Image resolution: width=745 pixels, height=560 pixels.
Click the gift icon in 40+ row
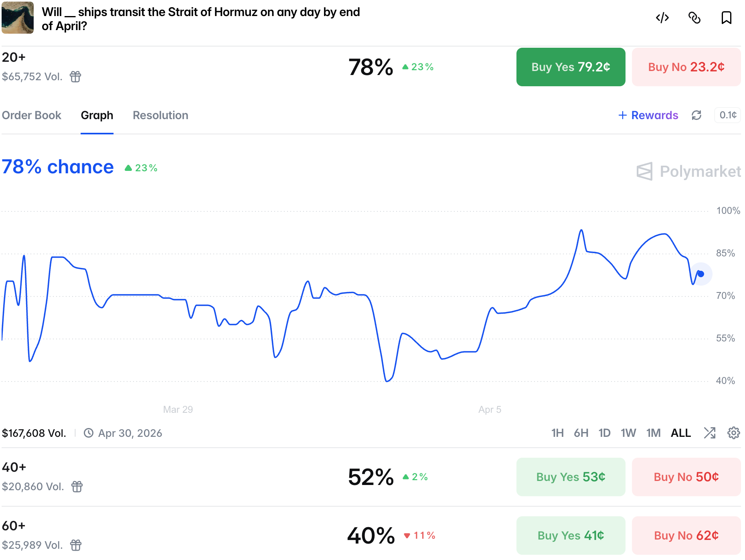pos(77,487)
